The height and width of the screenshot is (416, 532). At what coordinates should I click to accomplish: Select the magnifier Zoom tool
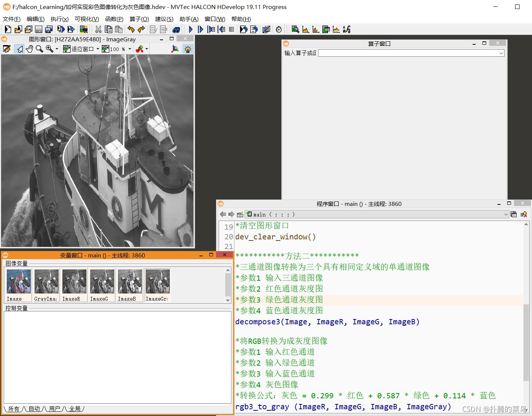(39, 49)
